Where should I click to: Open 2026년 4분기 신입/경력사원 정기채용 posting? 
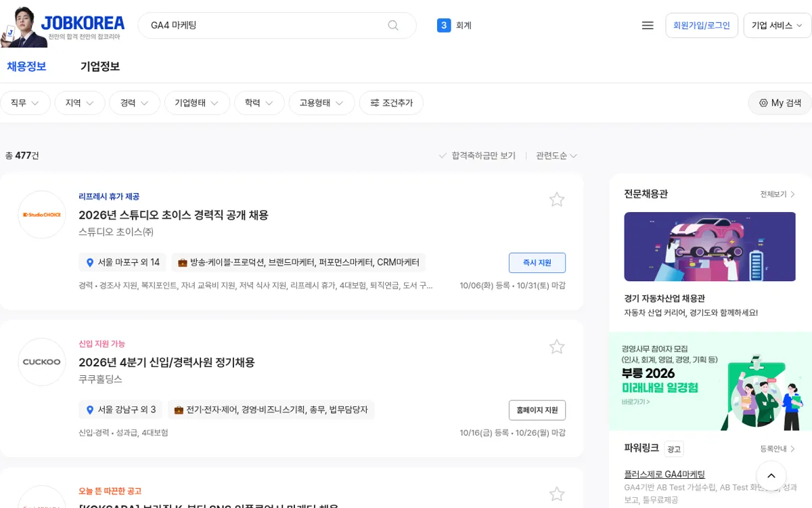(166, 362)
